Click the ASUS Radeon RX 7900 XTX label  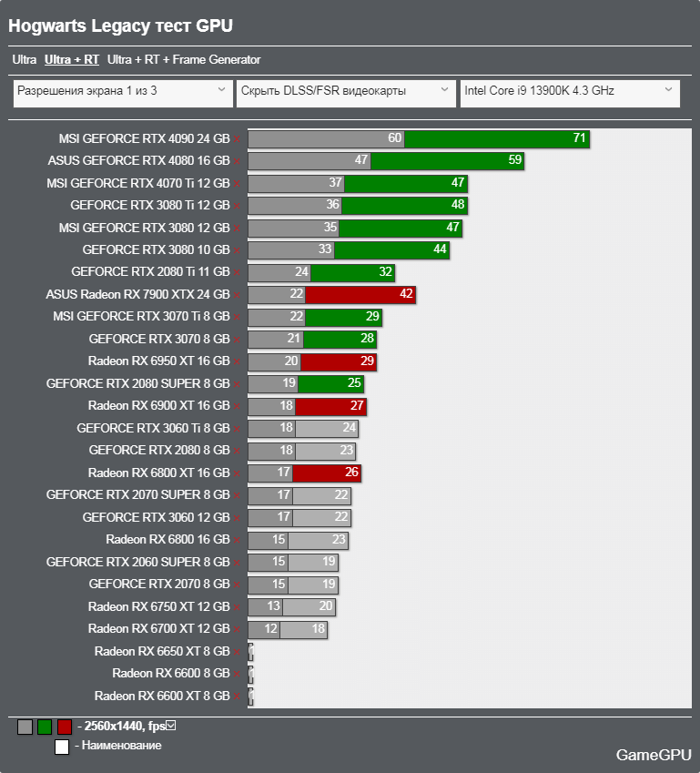click(137, 295)
